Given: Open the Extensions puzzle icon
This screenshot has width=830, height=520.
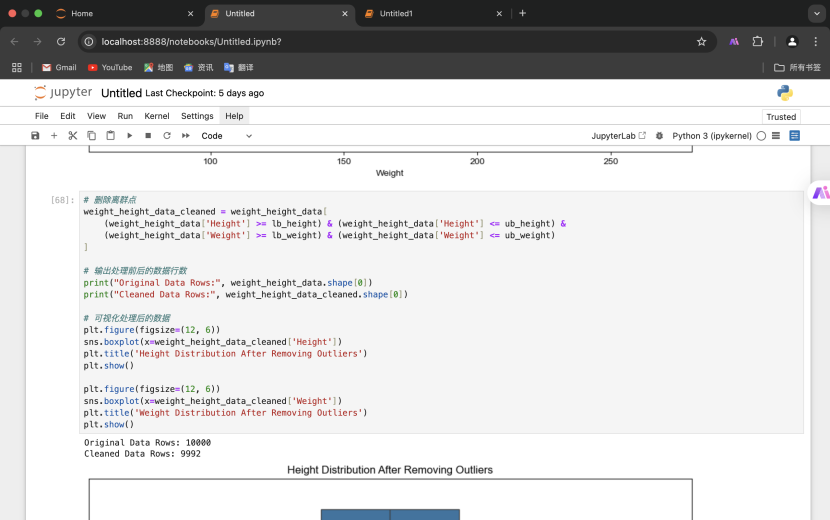Looking at the screenshot, I should 757,41.
